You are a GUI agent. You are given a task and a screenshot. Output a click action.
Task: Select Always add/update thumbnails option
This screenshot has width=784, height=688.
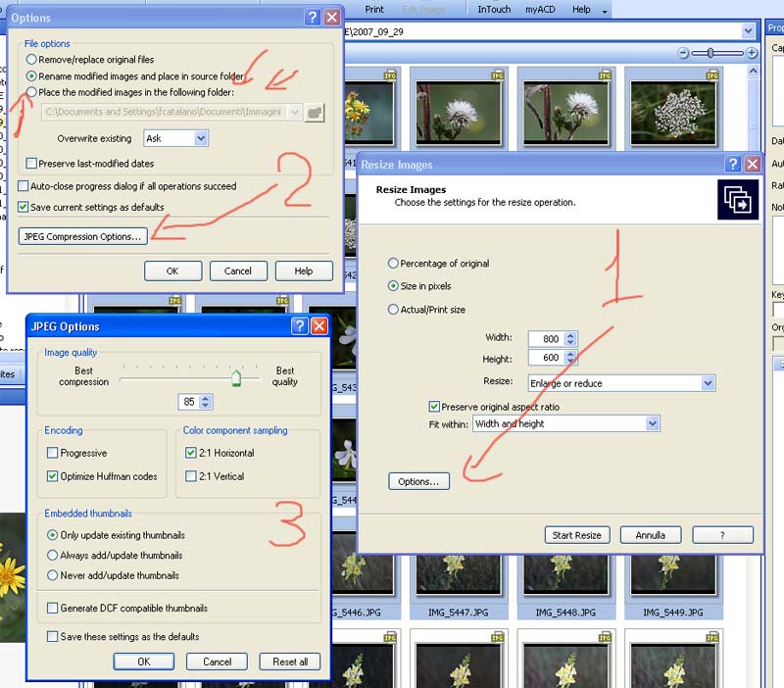tap(52, 555)
